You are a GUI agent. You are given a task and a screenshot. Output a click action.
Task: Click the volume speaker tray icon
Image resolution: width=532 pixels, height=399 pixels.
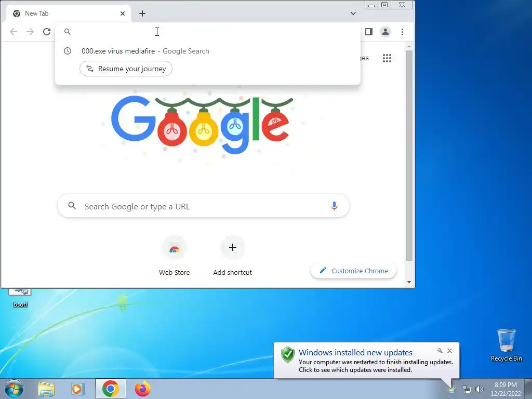tap(480, 390)
